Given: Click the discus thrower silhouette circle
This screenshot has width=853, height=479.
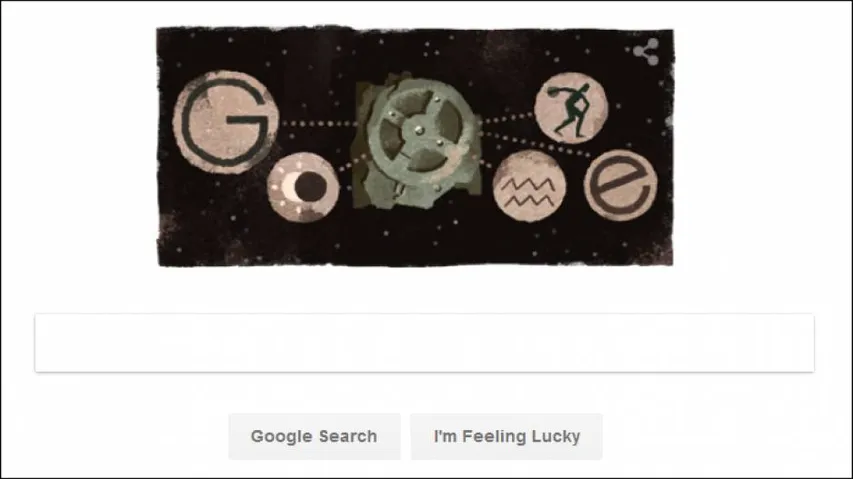Looking at the screenshot, I should coord(571,108).
